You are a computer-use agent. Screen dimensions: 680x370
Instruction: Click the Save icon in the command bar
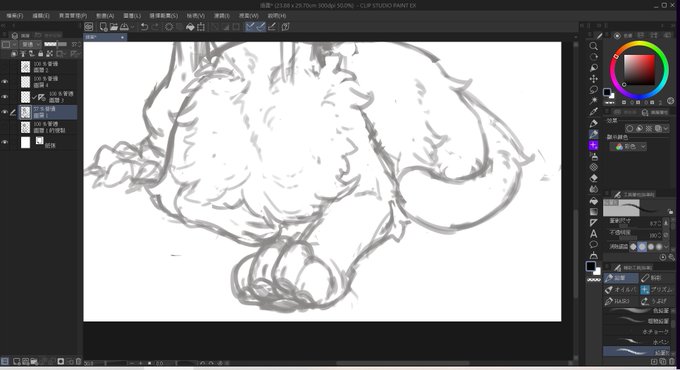point(124,27)
